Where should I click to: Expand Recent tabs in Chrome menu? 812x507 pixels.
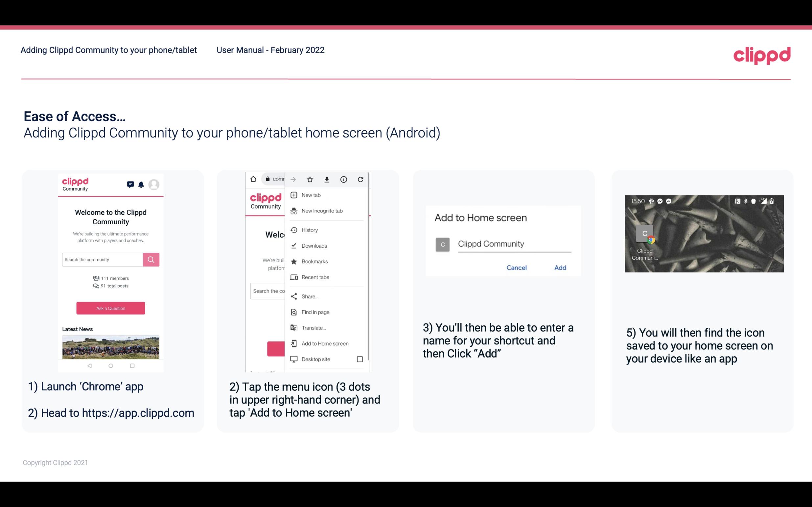click(x=325, y=277)
